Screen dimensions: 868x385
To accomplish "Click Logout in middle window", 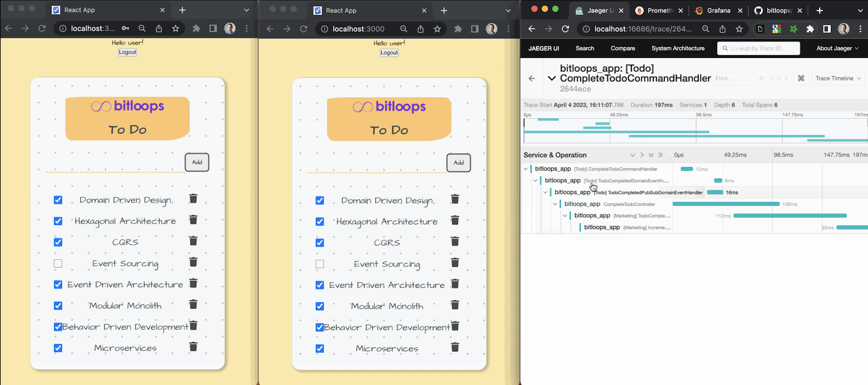I will click(389, 53).
